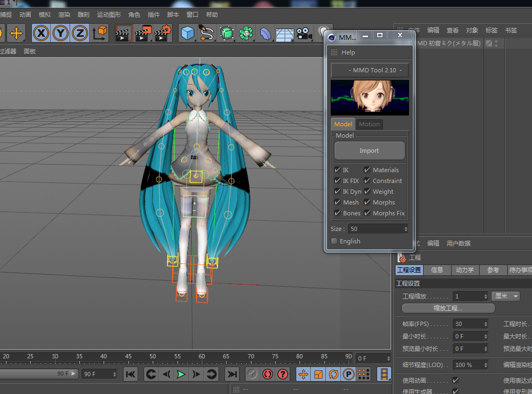Enable the English checkbox
Viewport: 532px width, 394px height.
coord(334,241)
